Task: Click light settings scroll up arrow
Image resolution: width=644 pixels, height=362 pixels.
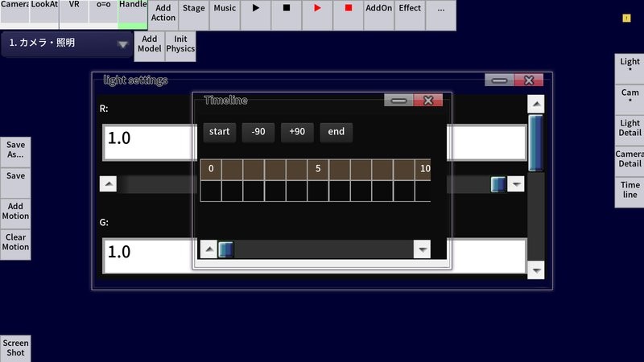Action: pos(536,105)
